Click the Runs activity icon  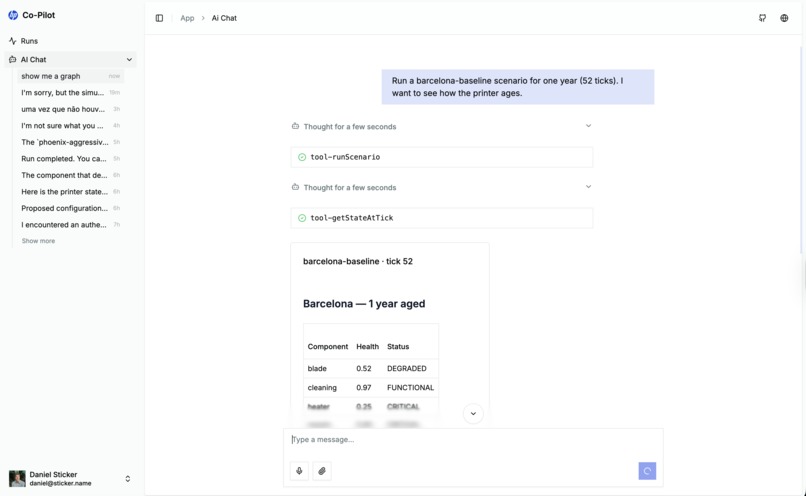coord(12,41)
